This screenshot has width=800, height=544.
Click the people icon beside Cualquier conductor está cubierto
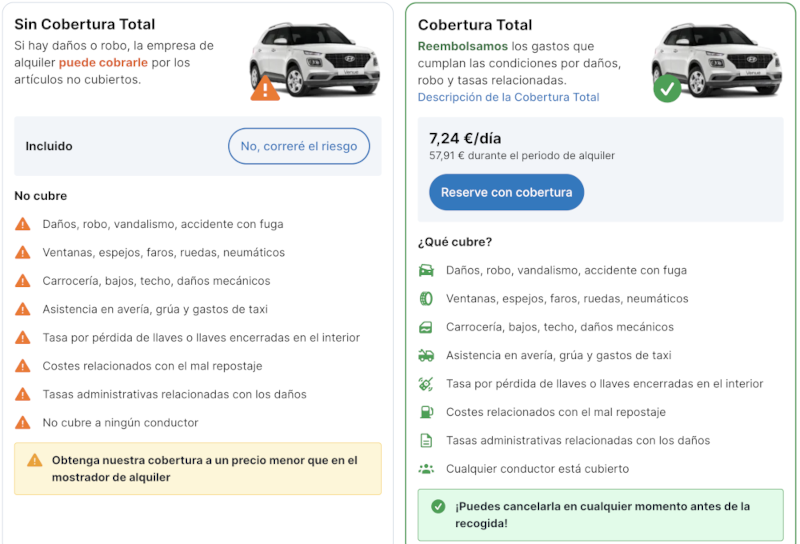click(426, 469)
